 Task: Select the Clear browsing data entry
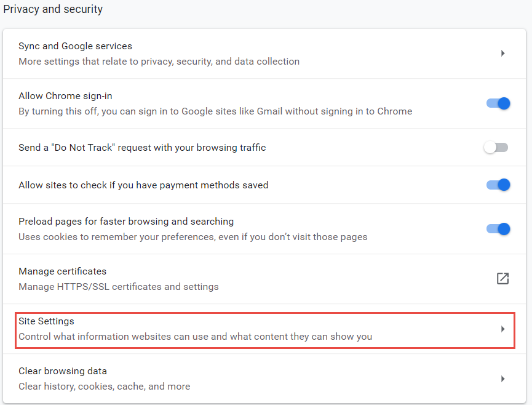coord(63,371)
